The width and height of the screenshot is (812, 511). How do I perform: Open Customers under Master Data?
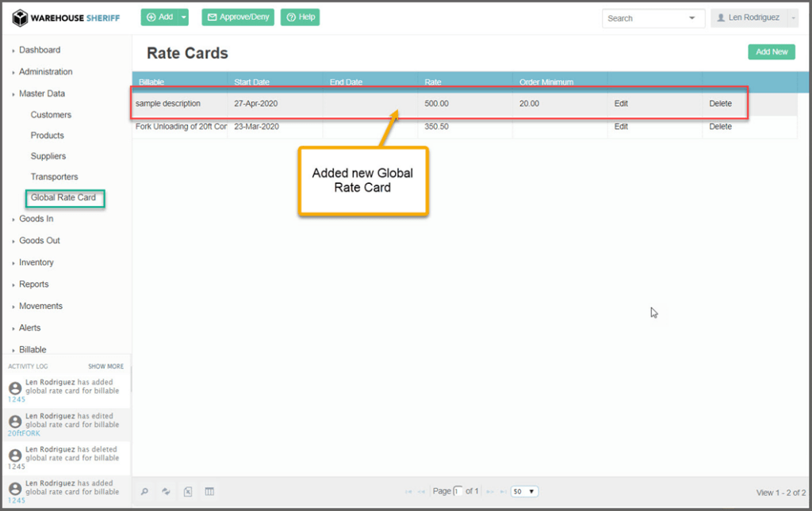(x=51, y=115)
